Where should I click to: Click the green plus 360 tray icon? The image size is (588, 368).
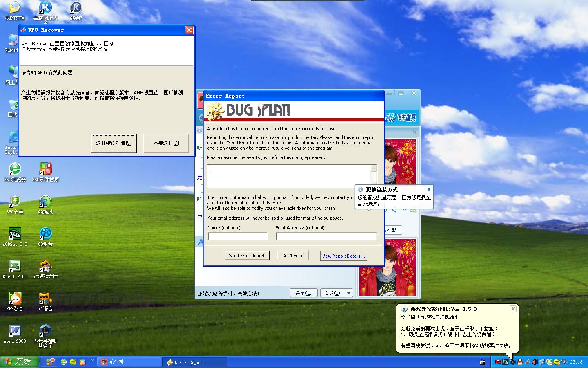coord(557,362)
